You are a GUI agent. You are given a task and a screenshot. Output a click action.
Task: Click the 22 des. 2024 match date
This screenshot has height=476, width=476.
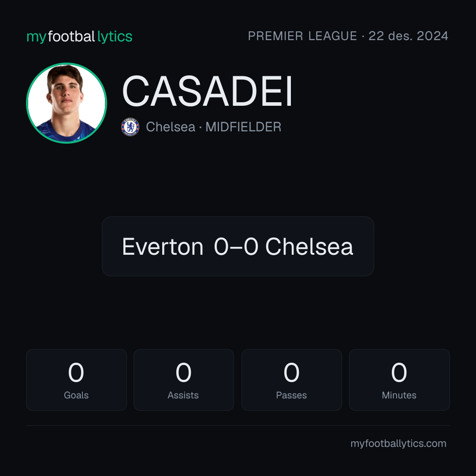pyautogui.click(x=408, y=36)
